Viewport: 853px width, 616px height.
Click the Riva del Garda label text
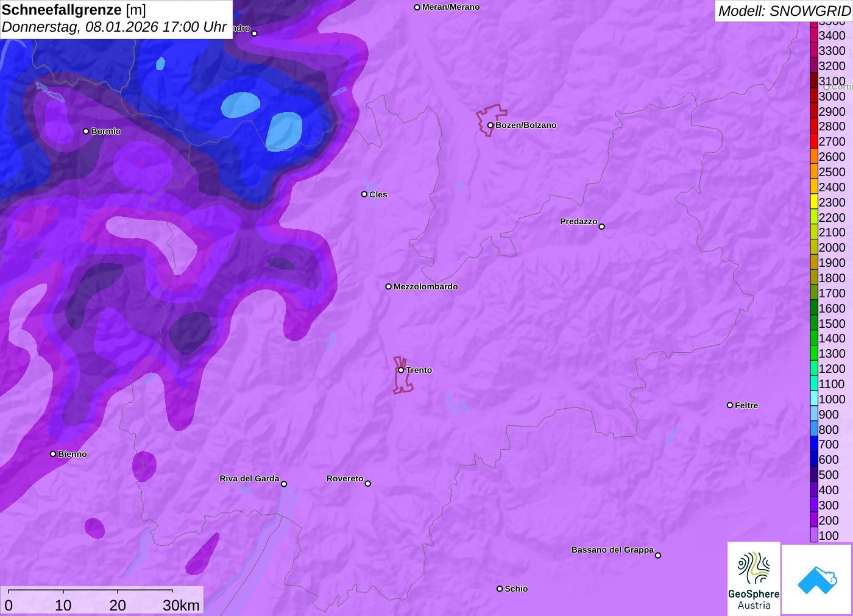(x=249, y=478)
